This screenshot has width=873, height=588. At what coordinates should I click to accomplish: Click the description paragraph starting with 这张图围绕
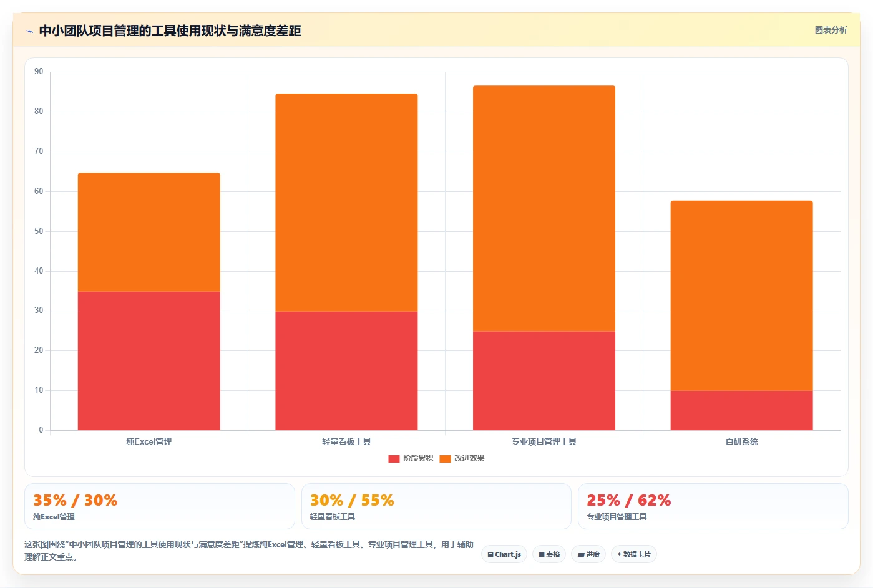pyautogui.click(x=249, y=551)
